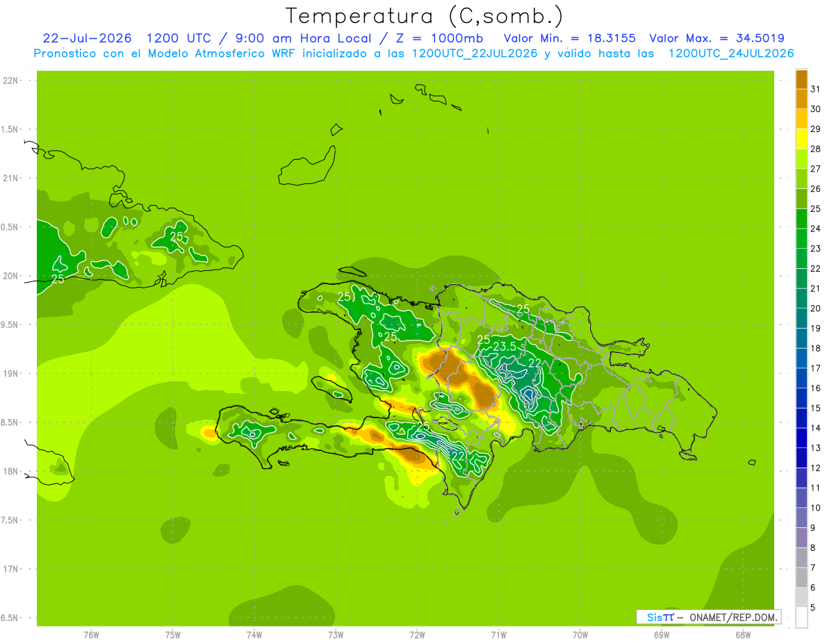
Task: Click legend value "11"
Action: click(816, 488)
